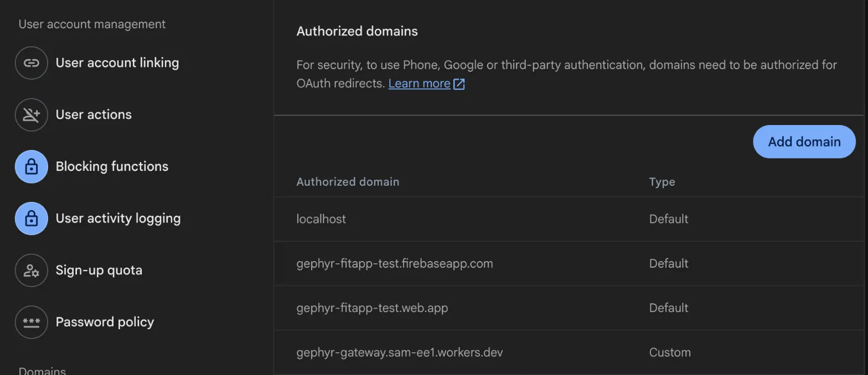The image size is (868, 375).
Task: Open User activity logging settings
Action: click(x=118, y=218)
